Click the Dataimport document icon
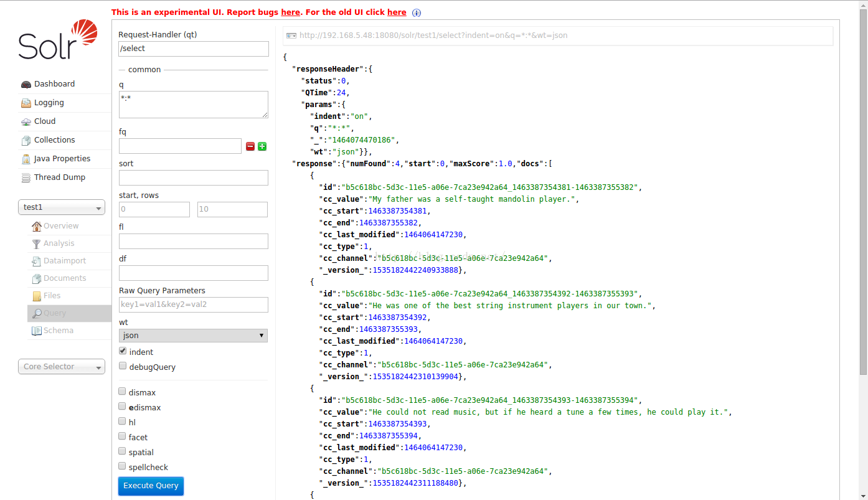Screen dimensions: 868x500 pos(37,261)
